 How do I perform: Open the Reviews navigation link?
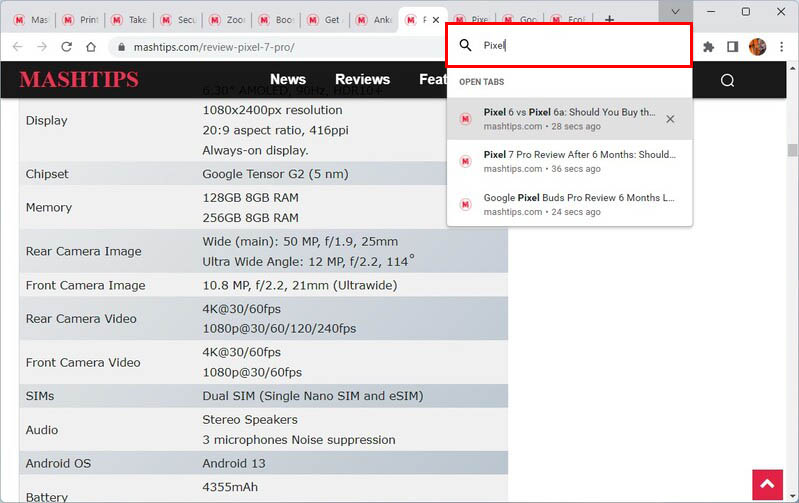click(x=362, y=80)
